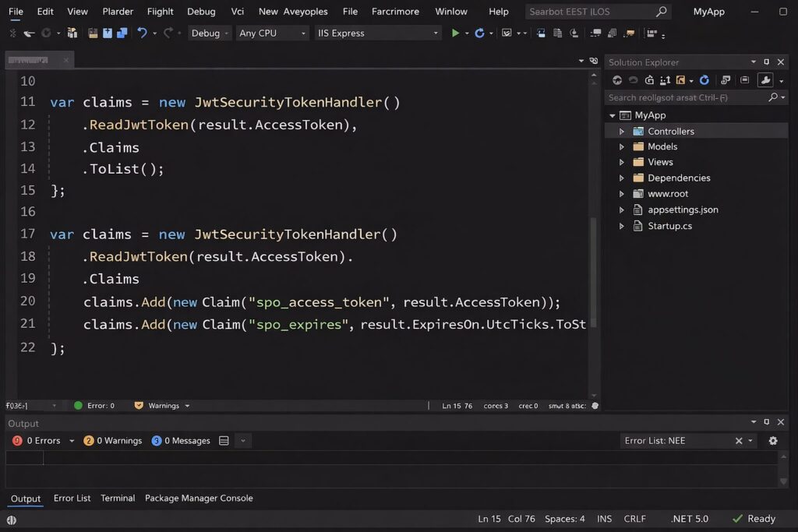This screenshot has width=798, height=532.
Task: Click the editor vertical scrollbar
Action: coord(593,273)
